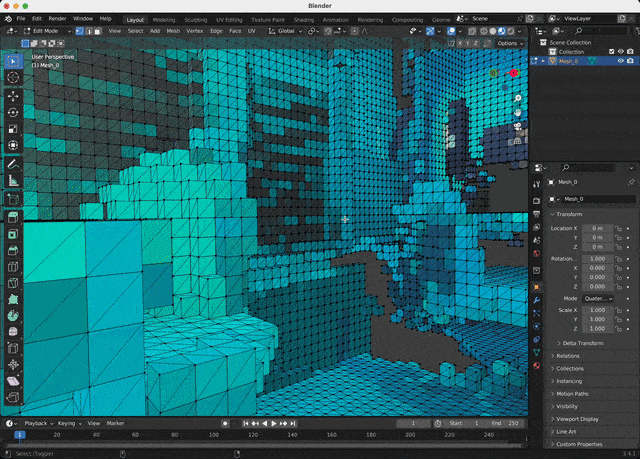Screen dimensions: 640x459
Task: Hide Mesh_0 using its eye icon
Action: pos(621,61)
